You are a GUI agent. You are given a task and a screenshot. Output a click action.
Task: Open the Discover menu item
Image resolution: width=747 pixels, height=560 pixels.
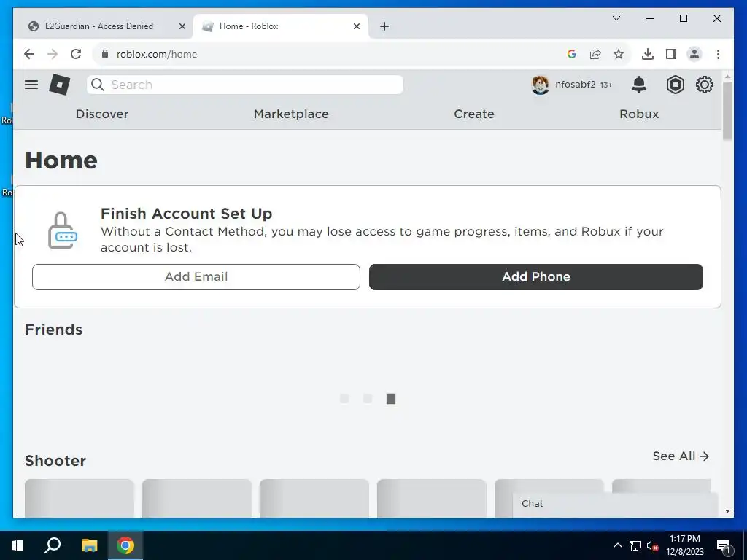click(x=102, y=114)
